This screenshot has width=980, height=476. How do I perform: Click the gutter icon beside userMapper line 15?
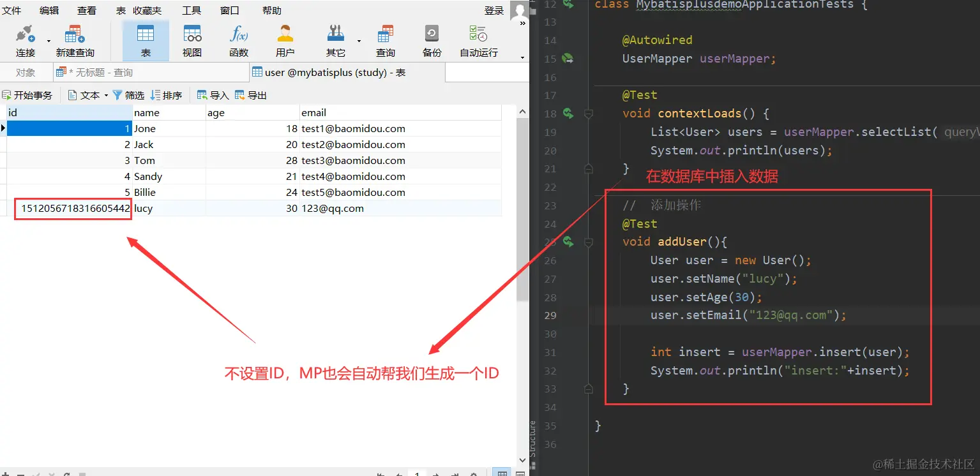[568, 59]
